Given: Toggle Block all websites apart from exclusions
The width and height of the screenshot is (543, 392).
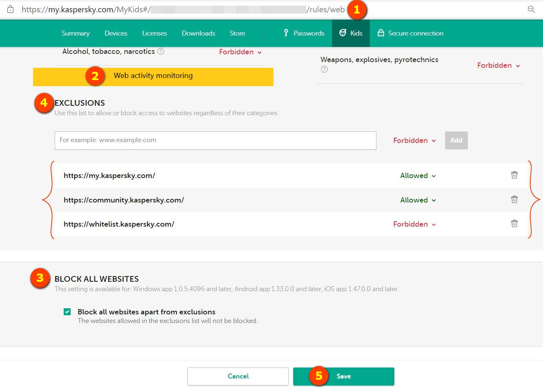Looking at the screenshot, I should tap(67, 312).
